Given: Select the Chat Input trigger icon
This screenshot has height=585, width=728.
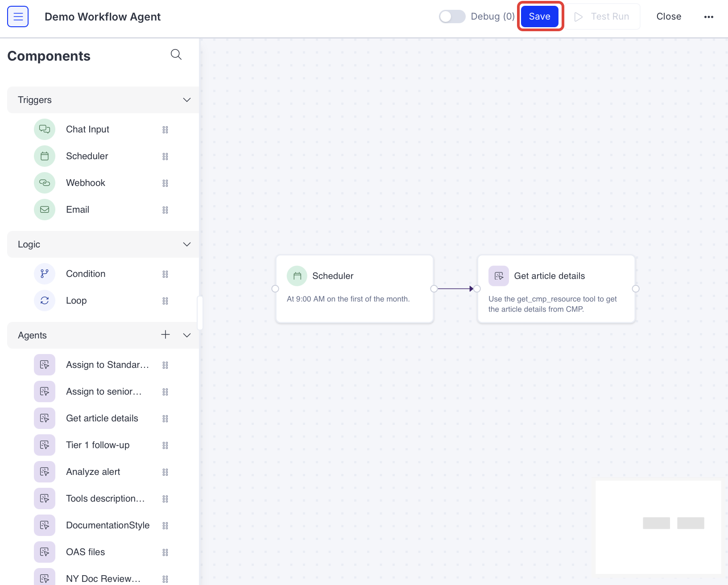Looking at the screenshot, I should tap(45, 129).
